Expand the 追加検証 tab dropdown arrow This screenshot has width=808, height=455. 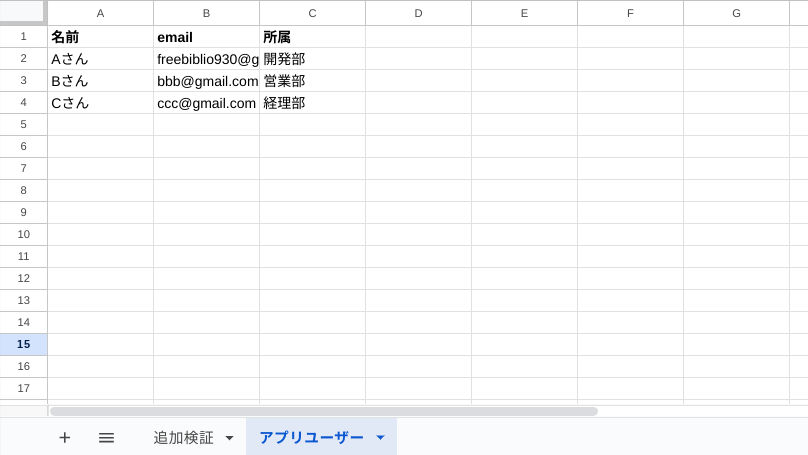(x=229, y=438)
